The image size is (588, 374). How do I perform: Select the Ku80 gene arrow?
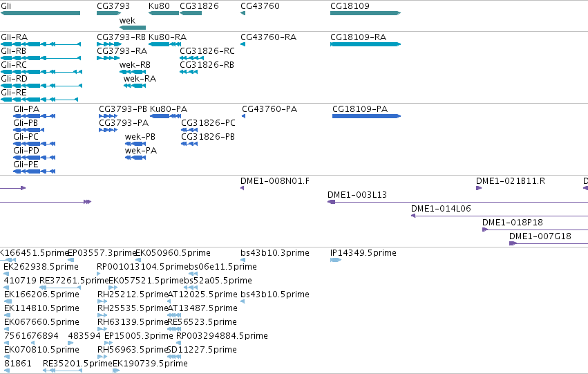pos(164,13)
